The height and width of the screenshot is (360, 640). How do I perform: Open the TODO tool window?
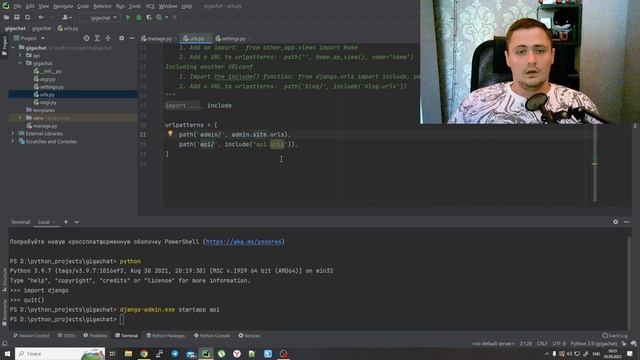(x=67, y=336)
